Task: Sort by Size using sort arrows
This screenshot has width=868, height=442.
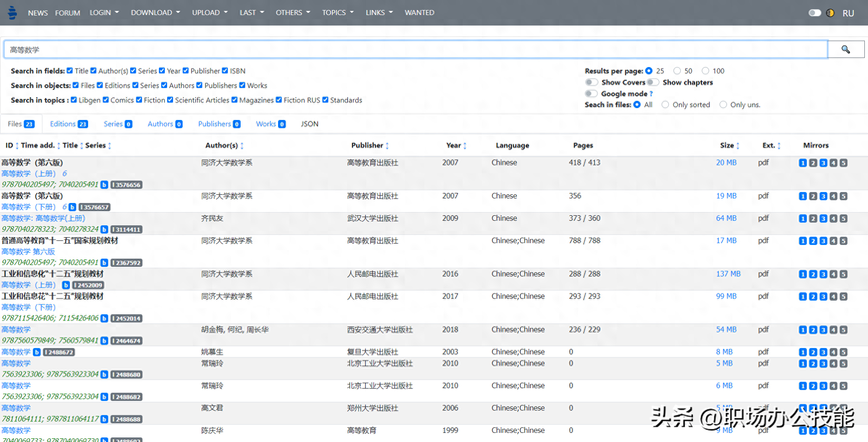Action: coord(738,146)
